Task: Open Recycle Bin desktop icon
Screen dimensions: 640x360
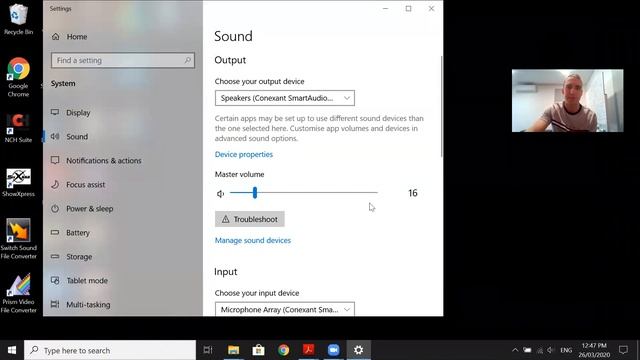Action: click(x=18, y=18)
